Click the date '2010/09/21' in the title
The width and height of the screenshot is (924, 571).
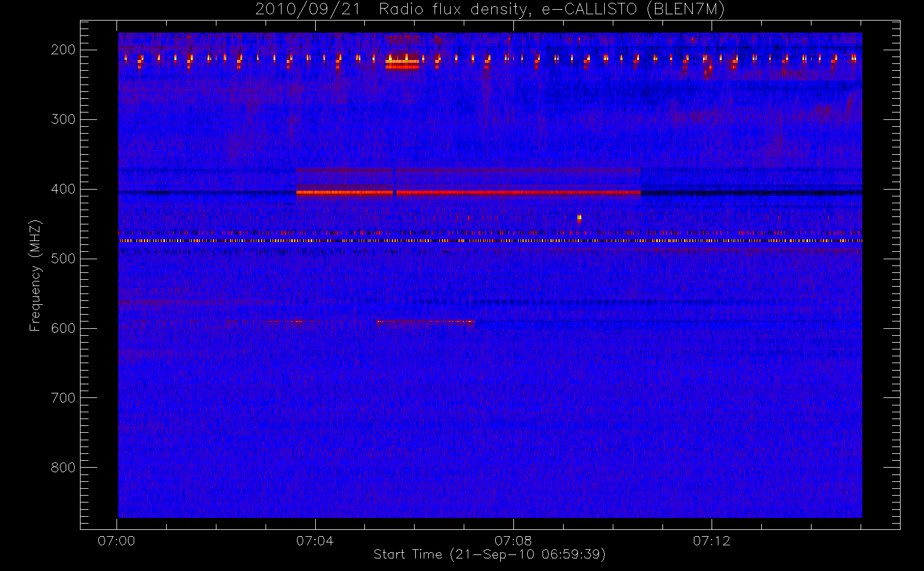click(x=308, y=9)
